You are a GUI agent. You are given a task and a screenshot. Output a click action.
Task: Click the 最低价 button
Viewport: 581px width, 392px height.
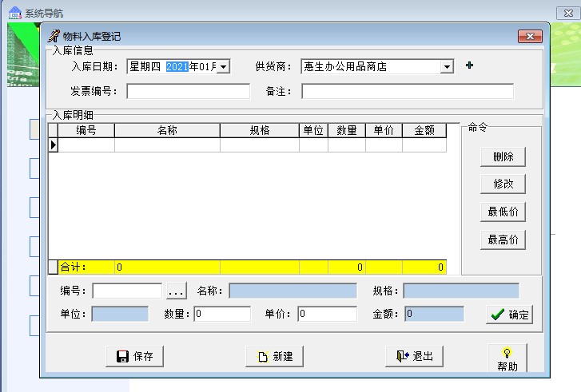coord(503,212)
